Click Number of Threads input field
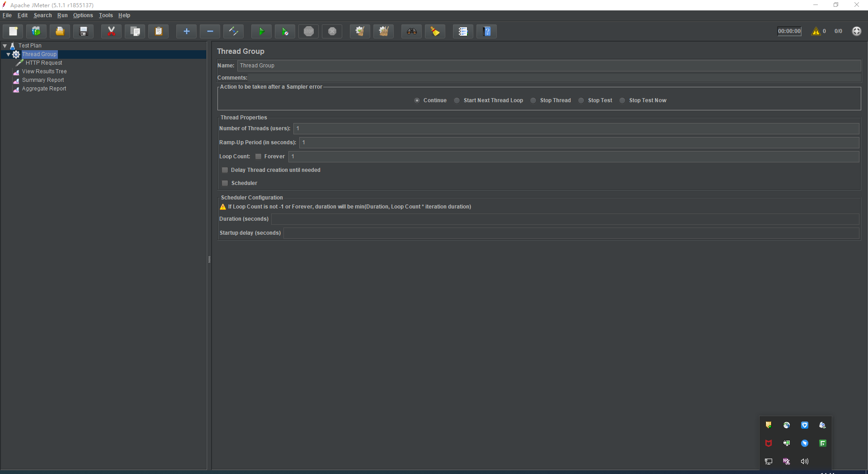 pyautogui.click(x=576, y=128)
